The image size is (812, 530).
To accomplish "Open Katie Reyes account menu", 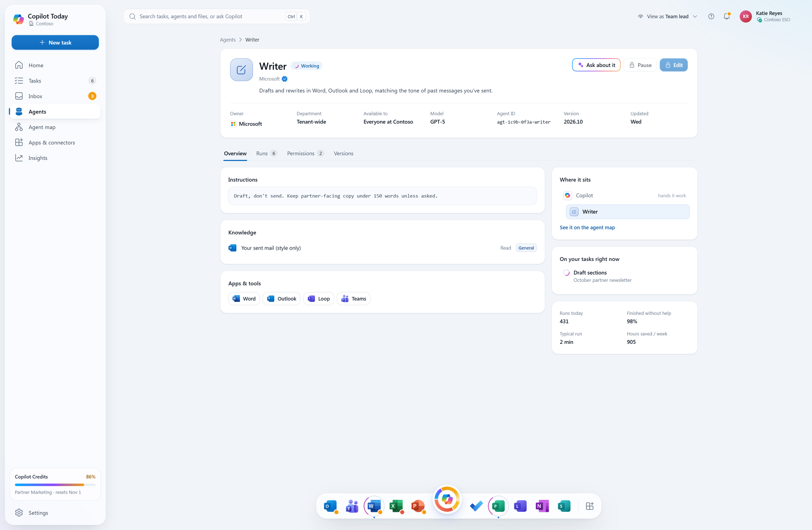I will point(765,16).
